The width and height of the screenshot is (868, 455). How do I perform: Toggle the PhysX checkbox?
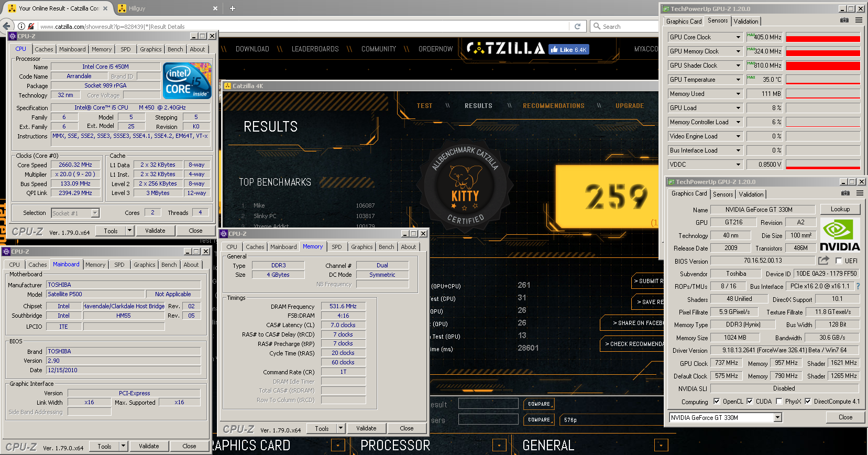click(779, 402)
